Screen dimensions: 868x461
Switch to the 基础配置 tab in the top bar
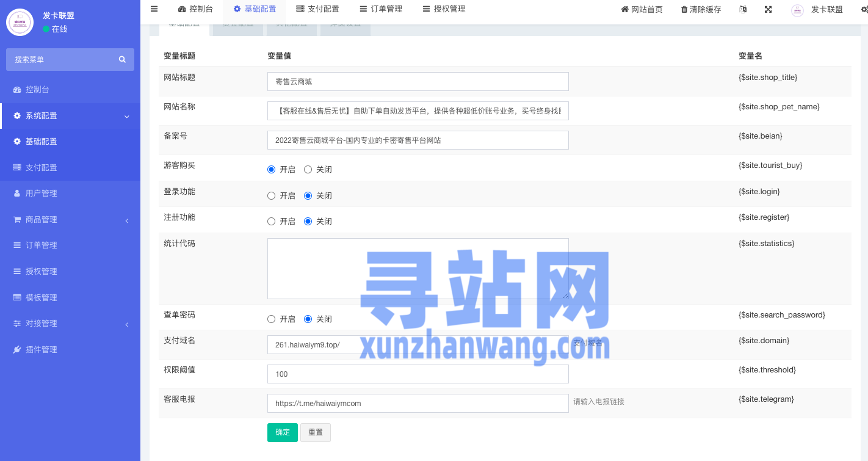[255, 9]
